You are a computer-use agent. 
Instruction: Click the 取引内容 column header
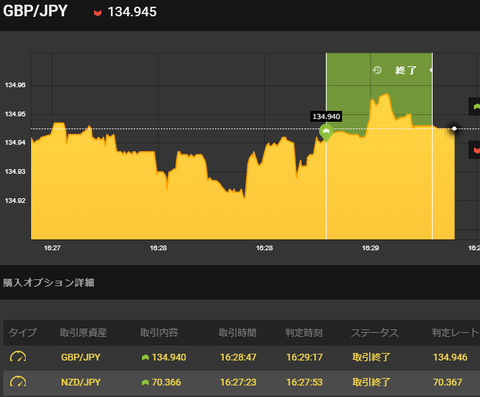(x=159, y=332)
